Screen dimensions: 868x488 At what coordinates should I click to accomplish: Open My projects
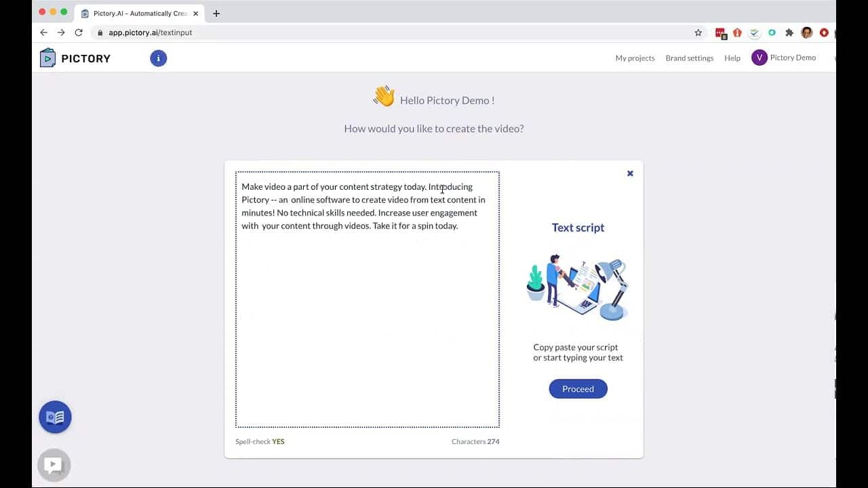[x=635, y=58]
